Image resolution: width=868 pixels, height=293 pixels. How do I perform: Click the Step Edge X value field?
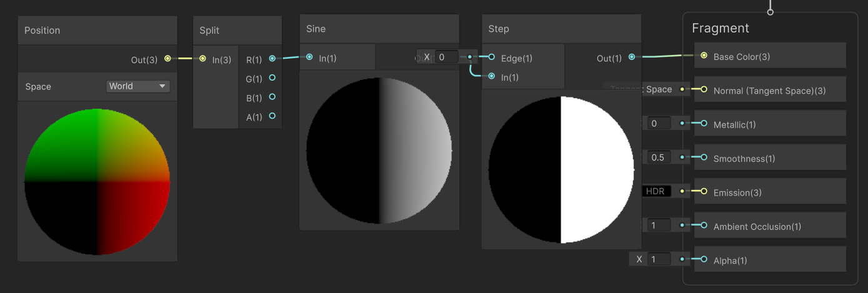(446, 57)
